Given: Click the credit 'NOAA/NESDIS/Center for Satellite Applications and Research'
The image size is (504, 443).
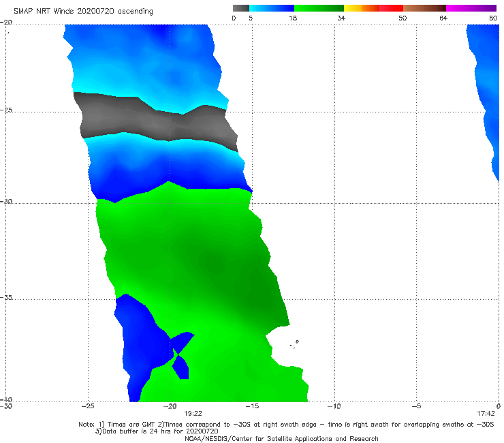Looking at the screenshot, I should point(281,438).
